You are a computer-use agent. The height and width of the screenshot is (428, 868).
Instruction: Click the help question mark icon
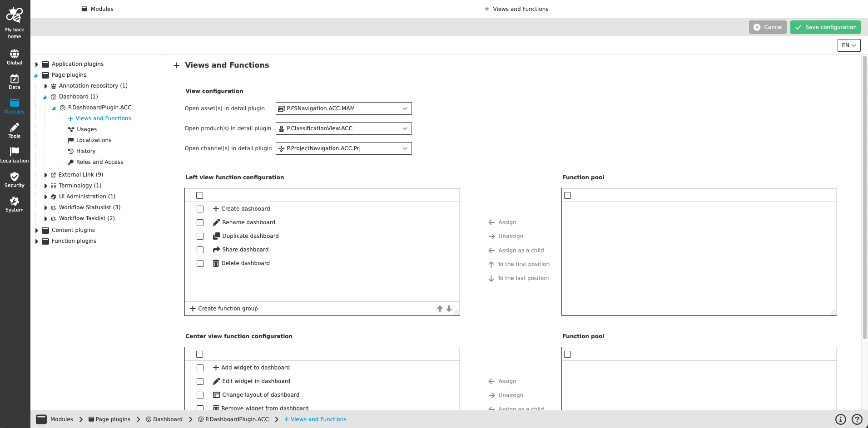tap(857, 419)
